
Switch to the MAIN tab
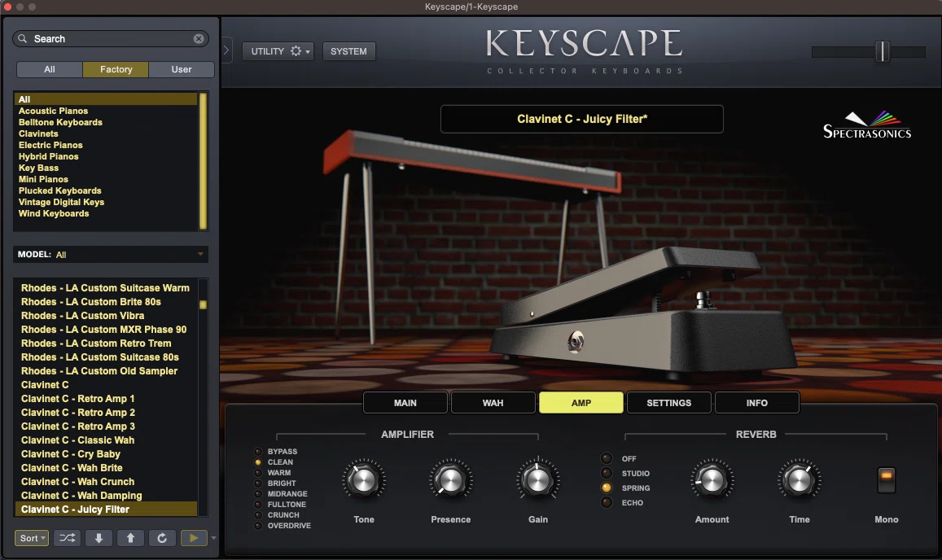(x=405, y=403)
